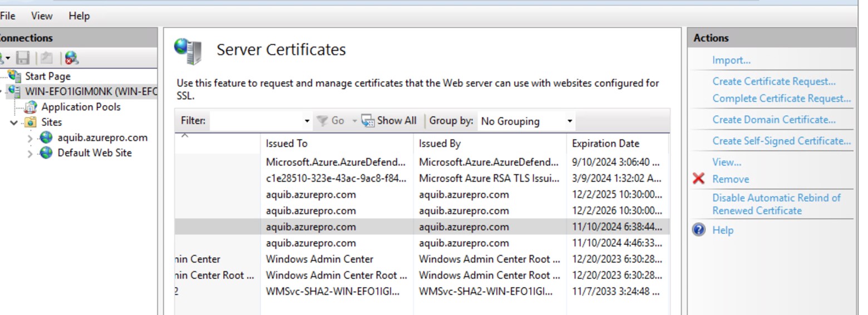The width and height of the screenshot is (868, 315).
Task: Select certificate expiring 12/2/2025
Action: coord(422,195)
